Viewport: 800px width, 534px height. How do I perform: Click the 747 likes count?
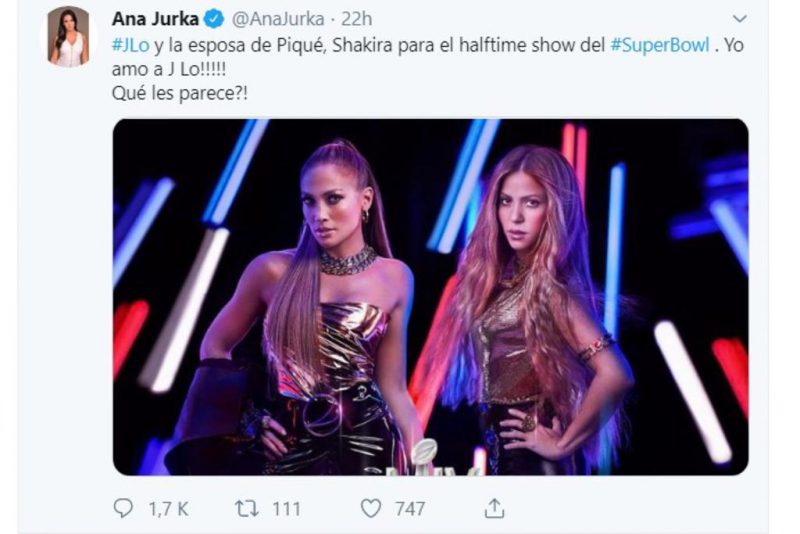click(x=410, y=508)
